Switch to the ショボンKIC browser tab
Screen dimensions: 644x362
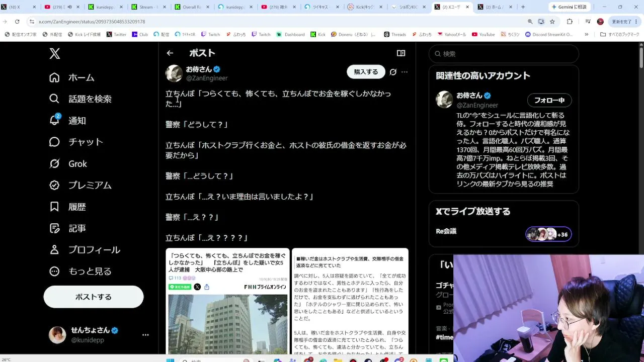pos(409,7)
